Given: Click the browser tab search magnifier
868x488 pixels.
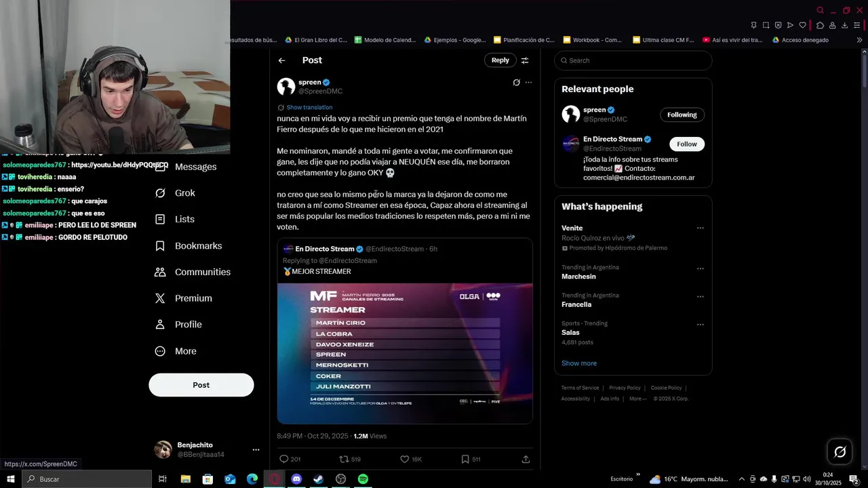Looking at the screenshot, I should 820,10.
